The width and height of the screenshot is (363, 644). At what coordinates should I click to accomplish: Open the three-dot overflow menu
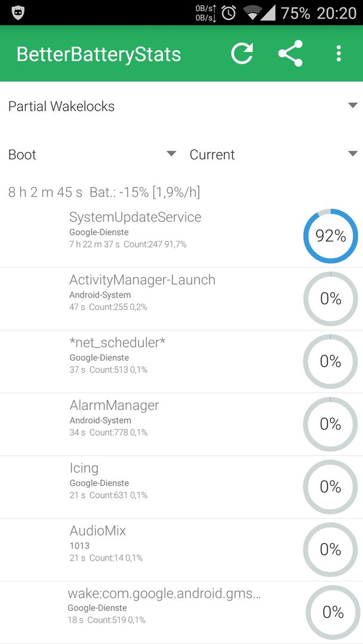[x=339, y=54]
